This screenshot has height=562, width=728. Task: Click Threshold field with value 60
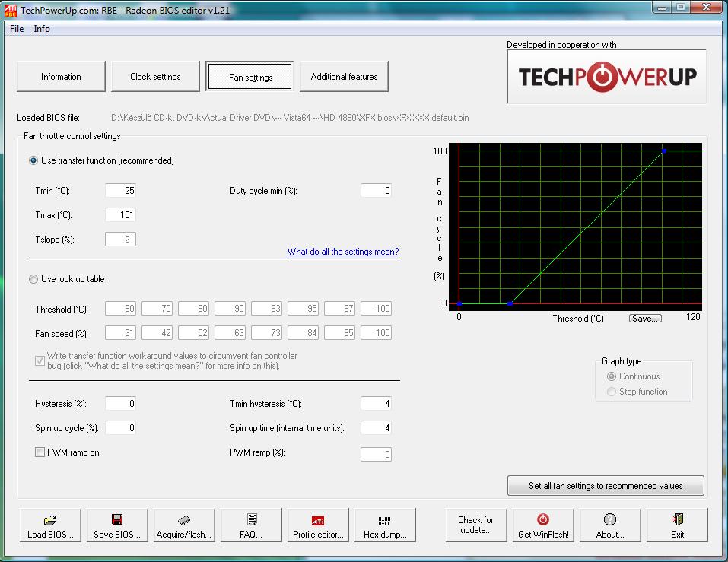120,309
